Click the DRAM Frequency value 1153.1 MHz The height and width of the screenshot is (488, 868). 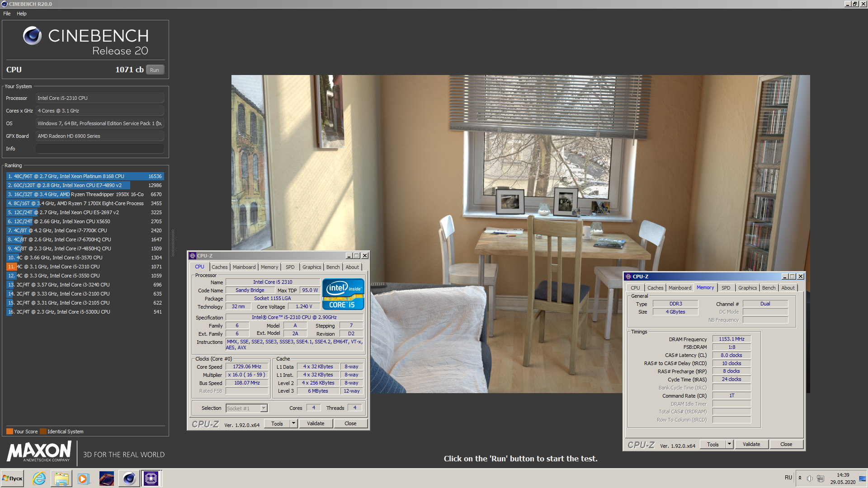tap(731, 339)
